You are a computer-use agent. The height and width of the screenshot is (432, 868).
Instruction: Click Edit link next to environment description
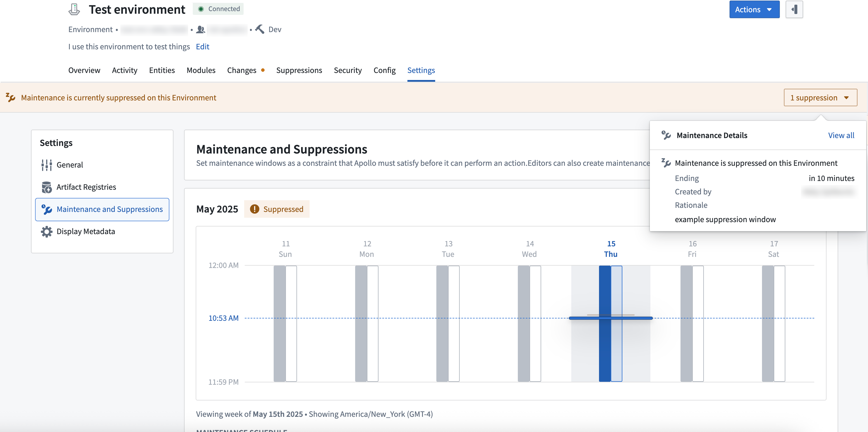click(202, 46)
